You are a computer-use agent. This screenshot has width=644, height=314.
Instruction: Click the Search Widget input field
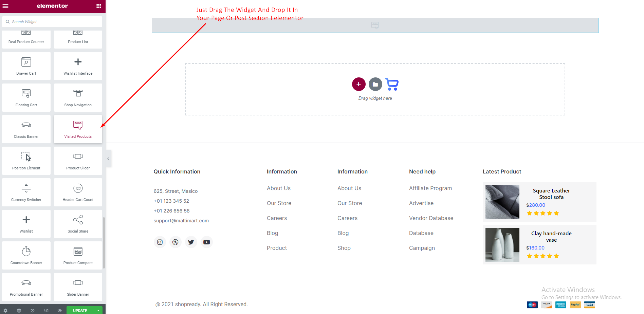coord(54,22)
